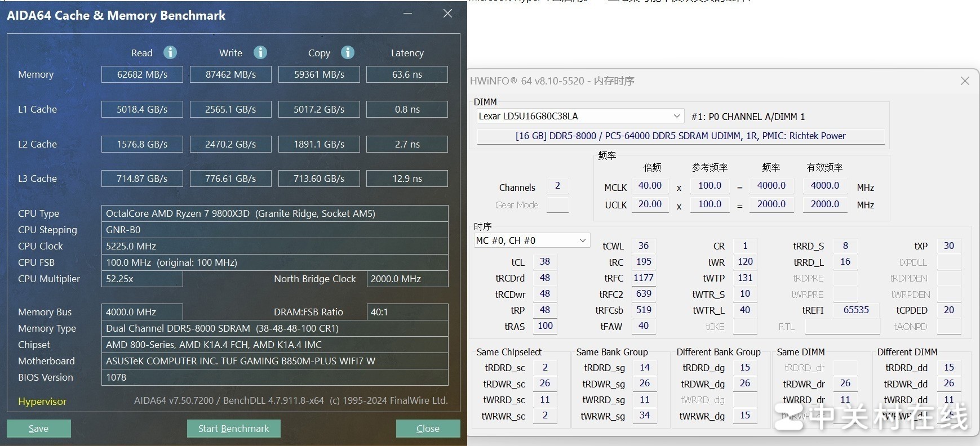Start Benchmark in AIDA64

pyautogui.click(x=233, y=429)
